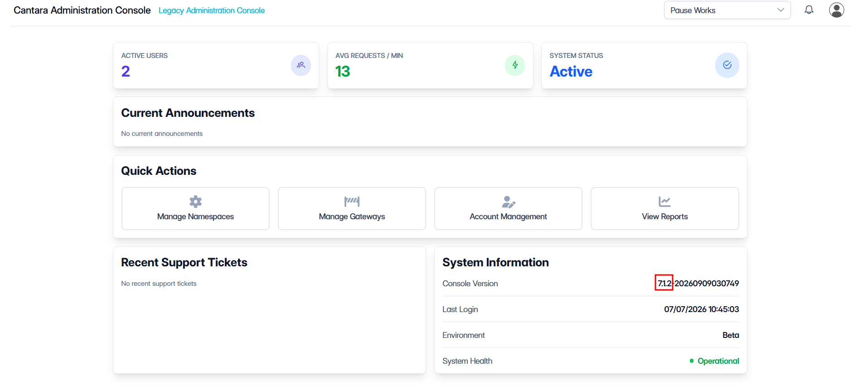Click the lightning bolt requests icon
Screen dimensions: 868x390
(515, 65)
